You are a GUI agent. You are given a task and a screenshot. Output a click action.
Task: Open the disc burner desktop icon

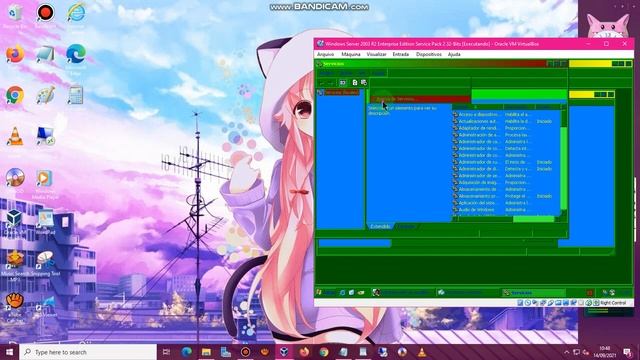(x=15, y=178)
